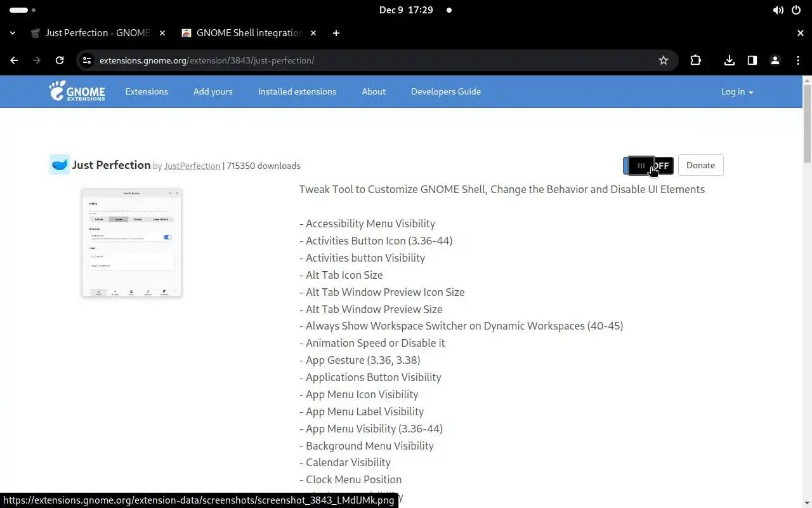Screen dimensions: 812x508
Task: Click the Activities pill in top bar
Action: point(22,10)
